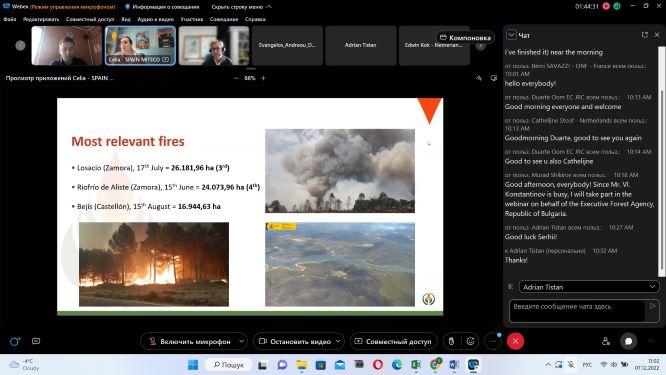Toggle closed captions icon
Image resolution: width=666 pixels, height=375 pixels.
pyautogui.click(x=36, y=341)
